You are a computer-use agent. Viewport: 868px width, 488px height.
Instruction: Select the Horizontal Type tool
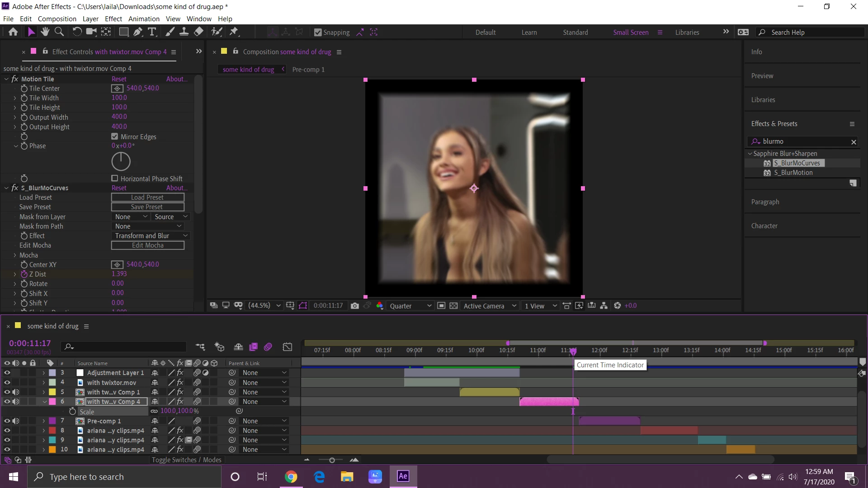[x=152, y=32]
